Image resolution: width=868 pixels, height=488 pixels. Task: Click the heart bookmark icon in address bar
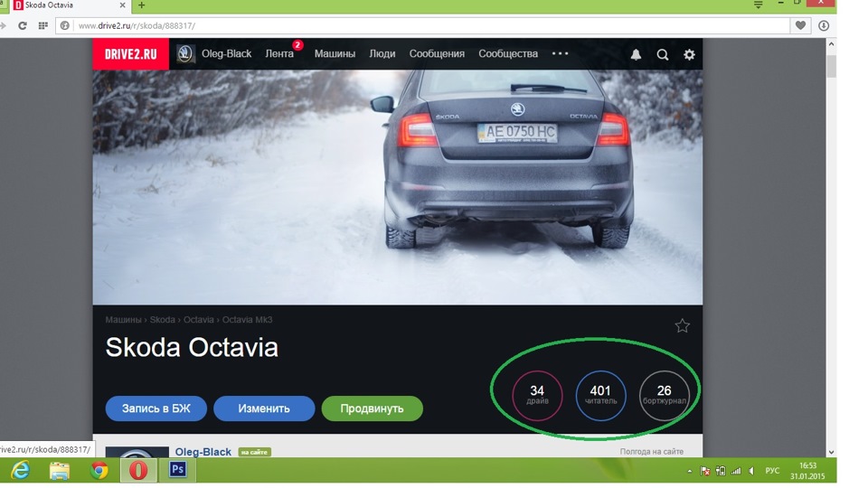[x=800, y=25]
